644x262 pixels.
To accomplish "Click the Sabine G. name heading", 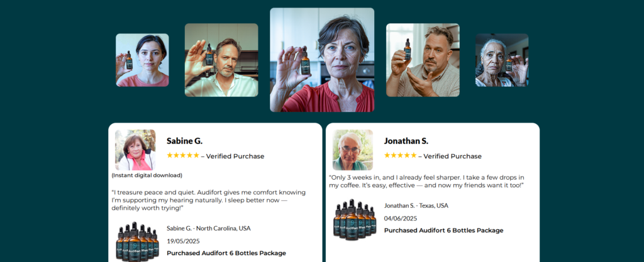I will pos(184,141).
